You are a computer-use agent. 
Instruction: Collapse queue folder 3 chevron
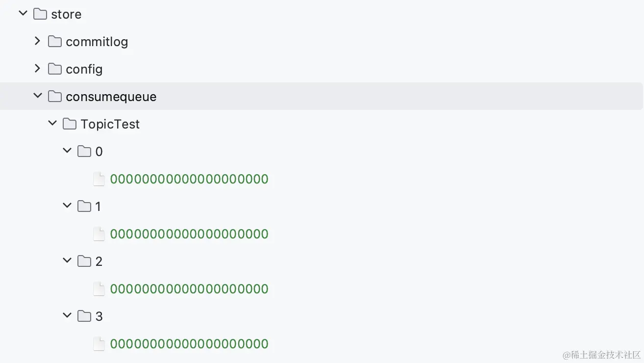[67, 316]
